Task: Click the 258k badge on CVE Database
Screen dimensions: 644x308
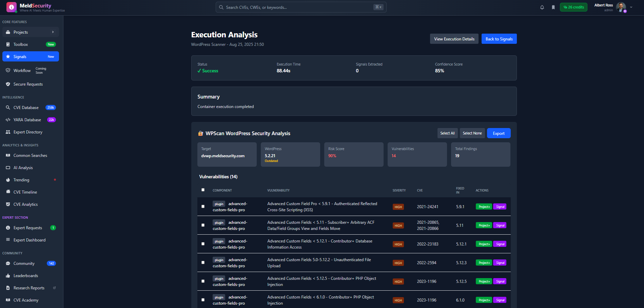Action: [51, 108]
